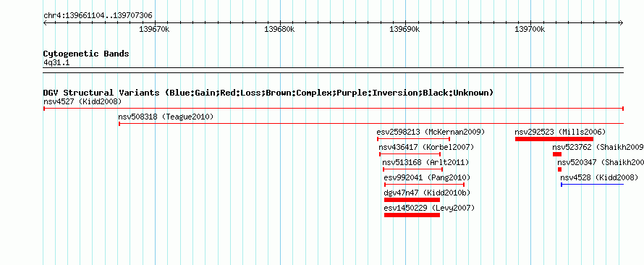Click the chr4:139661104..139707306 coordinate text

point(98,16)
